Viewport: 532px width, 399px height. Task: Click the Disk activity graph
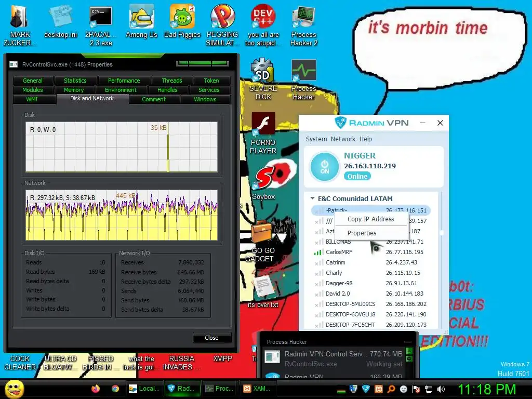[x=122, y=147]
